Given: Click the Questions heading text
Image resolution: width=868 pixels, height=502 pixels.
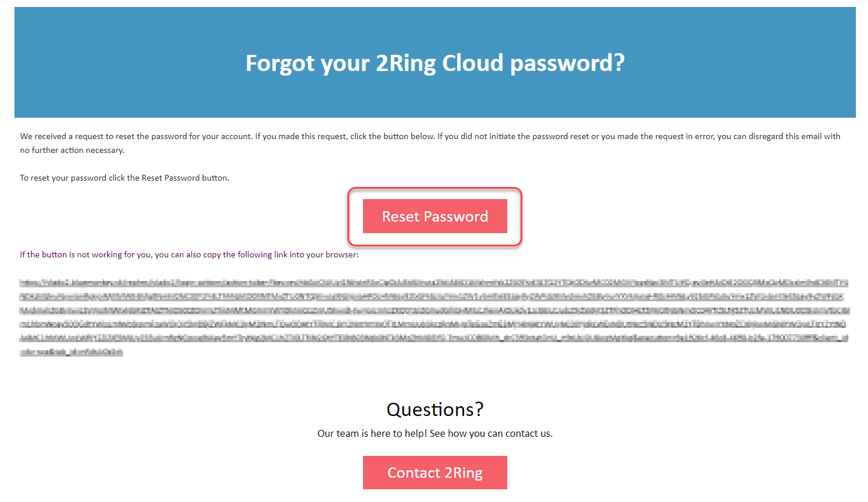Looking at the screenshot, I should click(x=435, y=410).
